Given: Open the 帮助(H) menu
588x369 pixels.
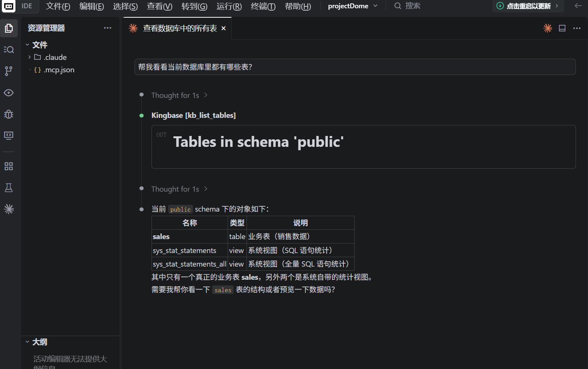Looking at the screenshot, I should click(x=298, y=6).
